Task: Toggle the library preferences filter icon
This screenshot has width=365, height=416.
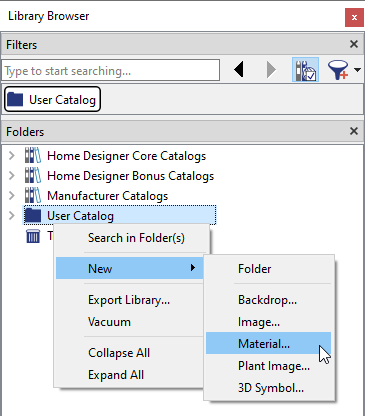Action: (305, 70)
